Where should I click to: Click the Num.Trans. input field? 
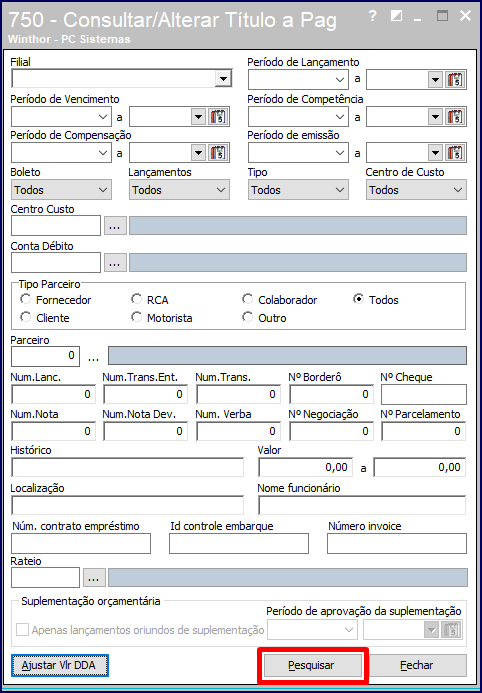pyautogui.click(x=238, y=394)
